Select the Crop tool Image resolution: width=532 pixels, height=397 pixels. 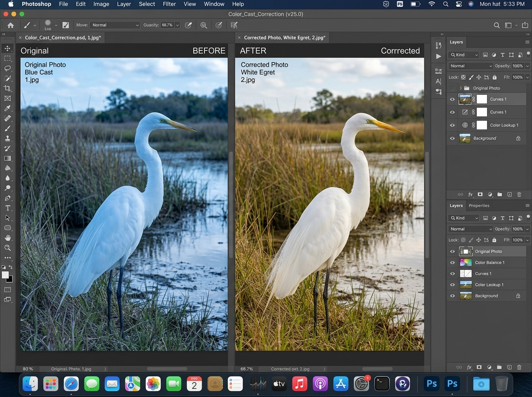click(7, 88)
